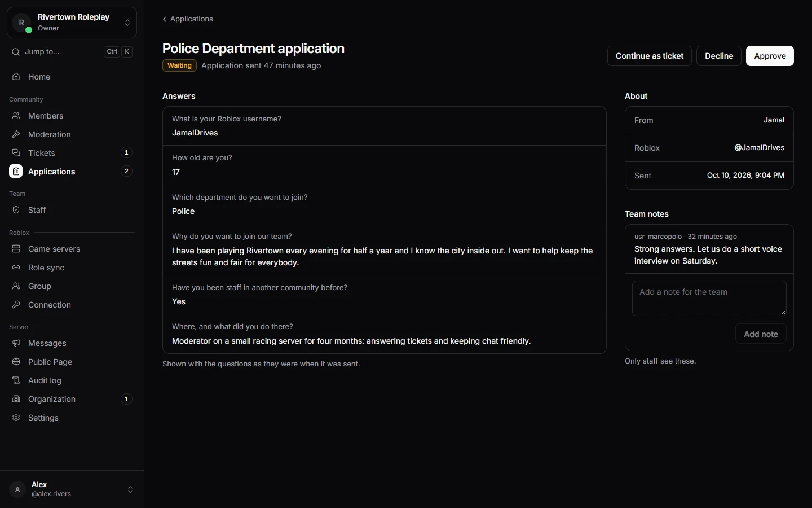Click the Staff shield icon

pyautogui.click(x=16, y=210)
